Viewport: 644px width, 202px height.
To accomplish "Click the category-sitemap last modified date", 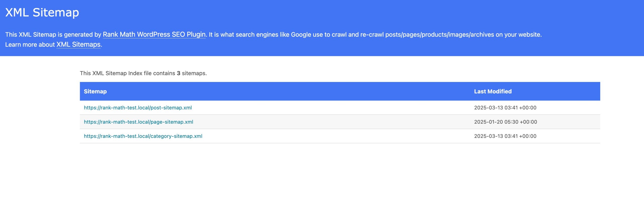I will 505,136.
